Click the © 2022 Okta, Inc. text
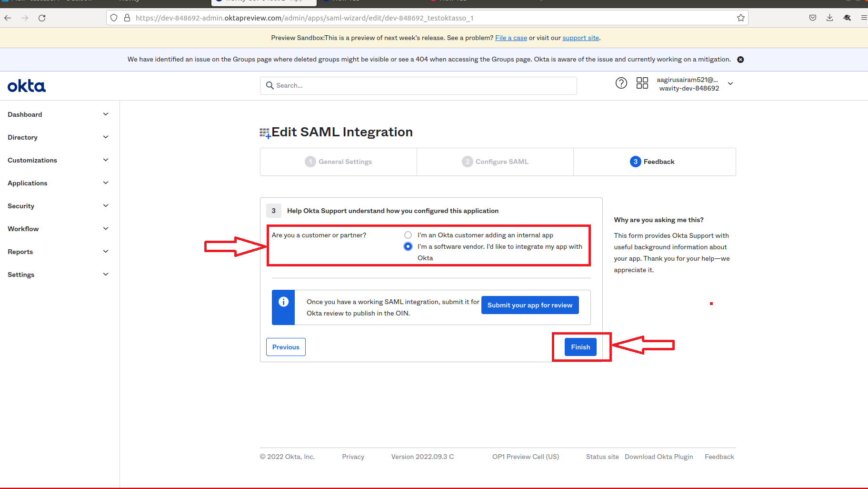This screenshot has height=489, width=868. point(287,457)
